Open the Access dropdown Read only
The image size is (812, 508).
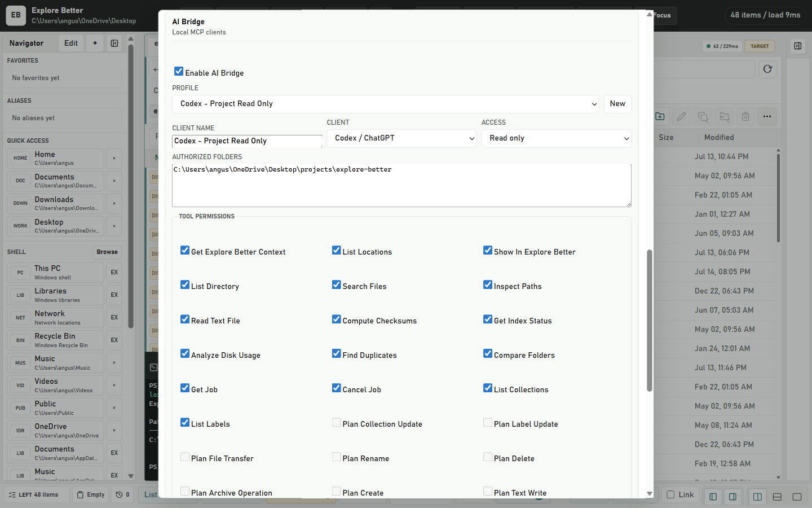(x=557, y=138)
